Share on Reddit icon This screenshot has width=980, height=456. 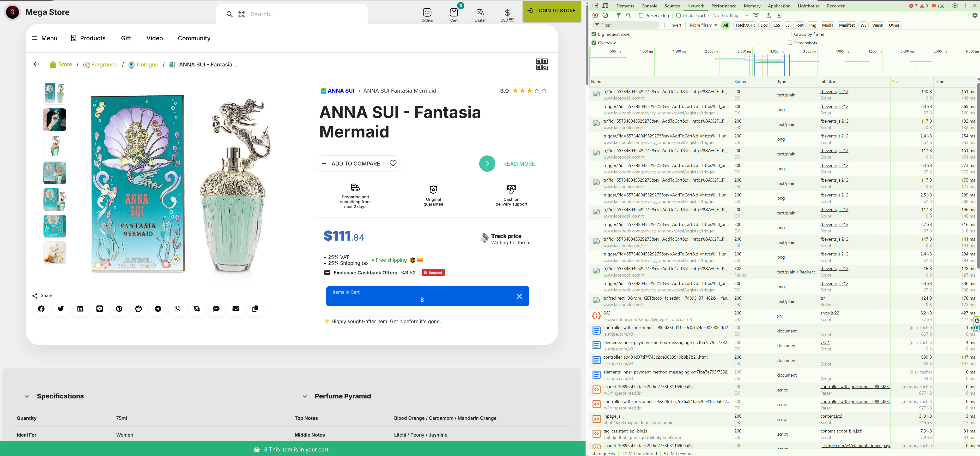pos(139,308)
